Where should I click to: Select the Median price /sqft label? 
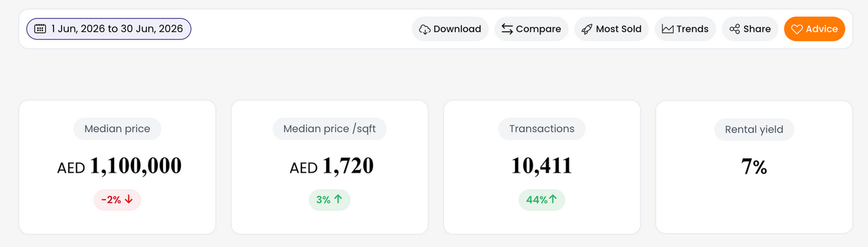tap(329, 129)
